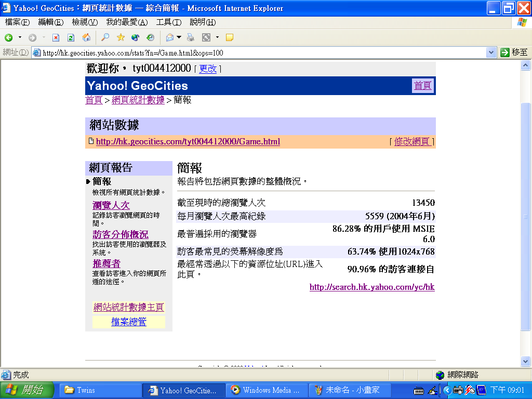Click the status bar page icon next to 完成
The image size is (532, 399).
click(x=6, y=375)
